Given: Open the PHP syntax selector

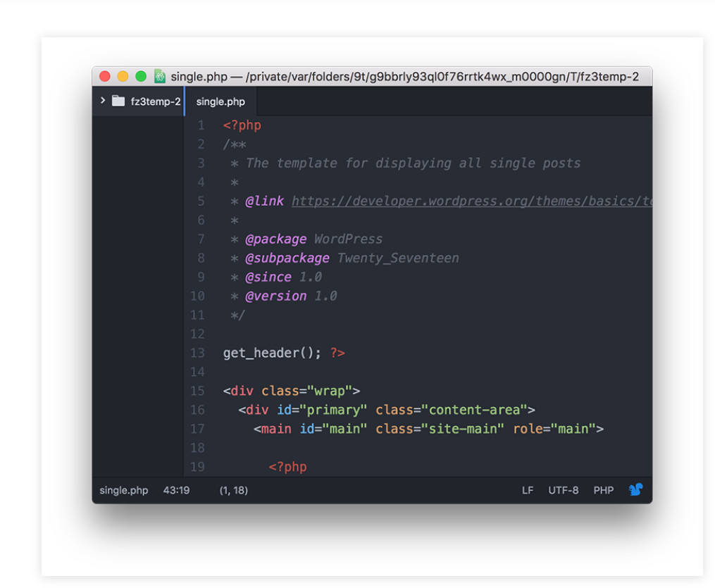Looking at the screenshot, I should (x=603, y=489).
